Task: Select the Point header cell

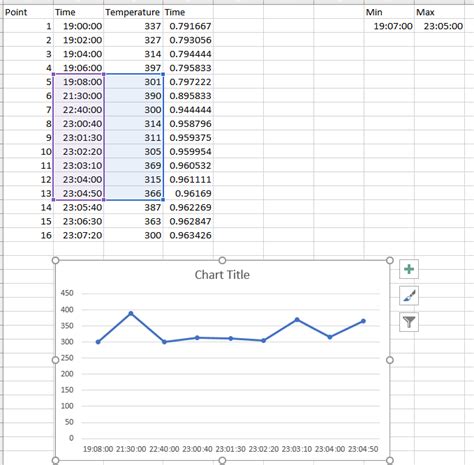Action: click(x=28, y=12)
